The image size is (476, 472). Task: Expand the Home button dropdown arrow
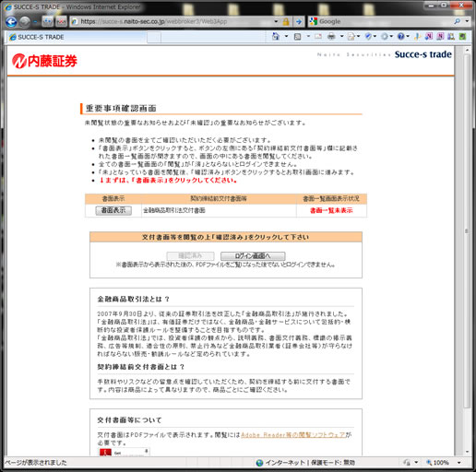click(286, 37)
